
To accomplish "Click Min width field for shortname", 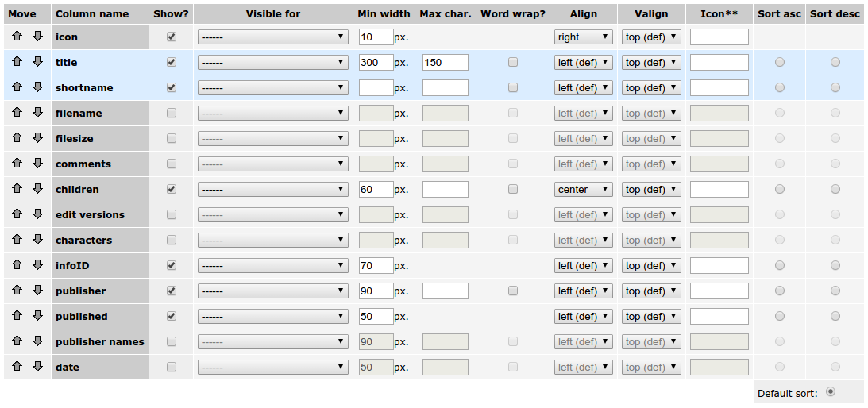I will tap(376, 88).
